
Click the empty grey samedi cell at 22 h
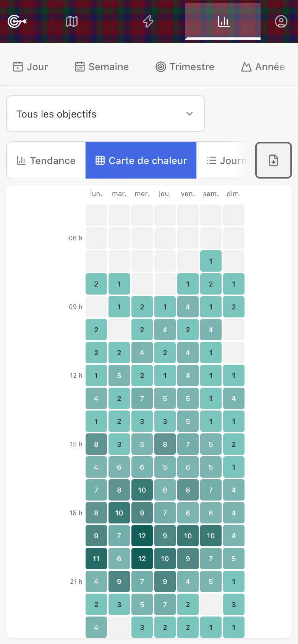click(211, 604)
